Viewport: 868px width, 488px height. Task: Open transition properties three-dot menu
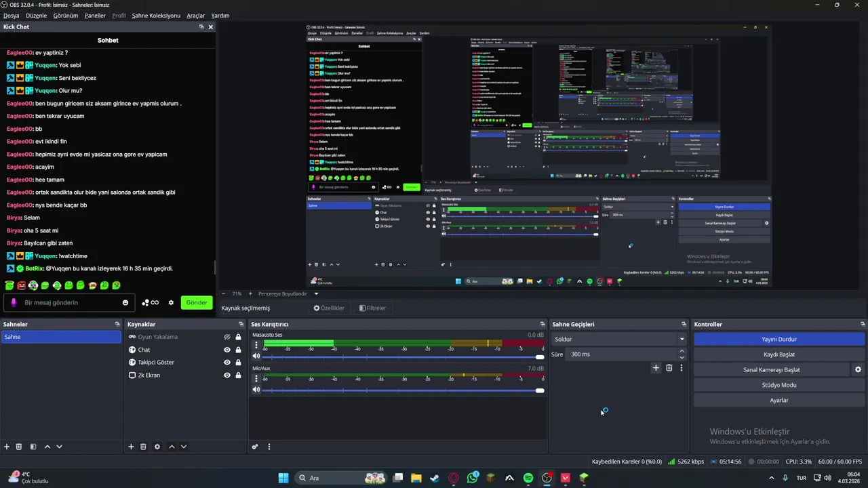tap(682, 368)
